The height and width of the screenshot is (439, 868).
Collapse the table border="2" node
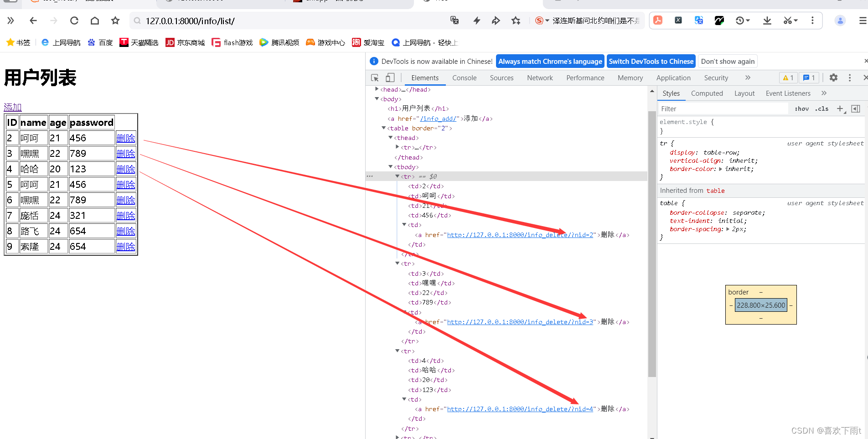383,128
